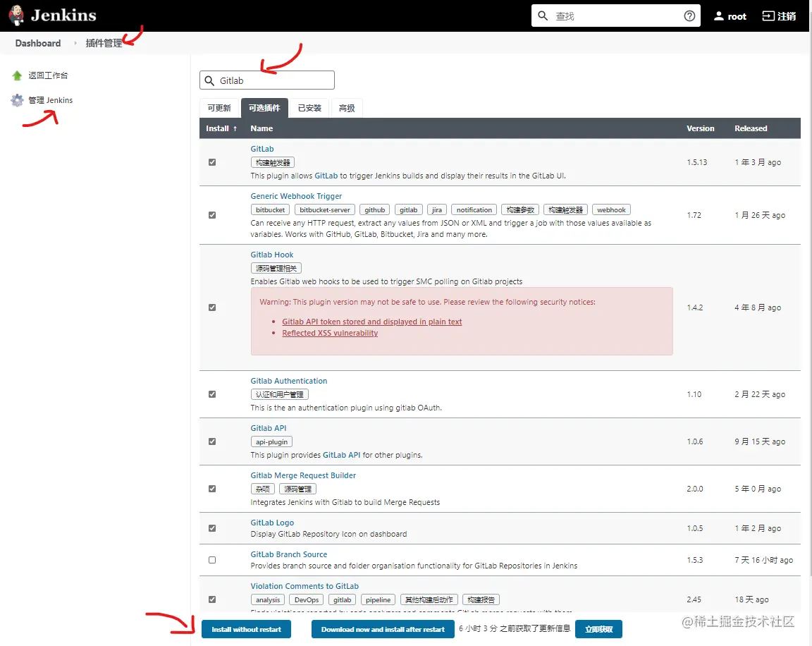
Task: Open the GitLab Branch Source link
Action: (289, 554)
